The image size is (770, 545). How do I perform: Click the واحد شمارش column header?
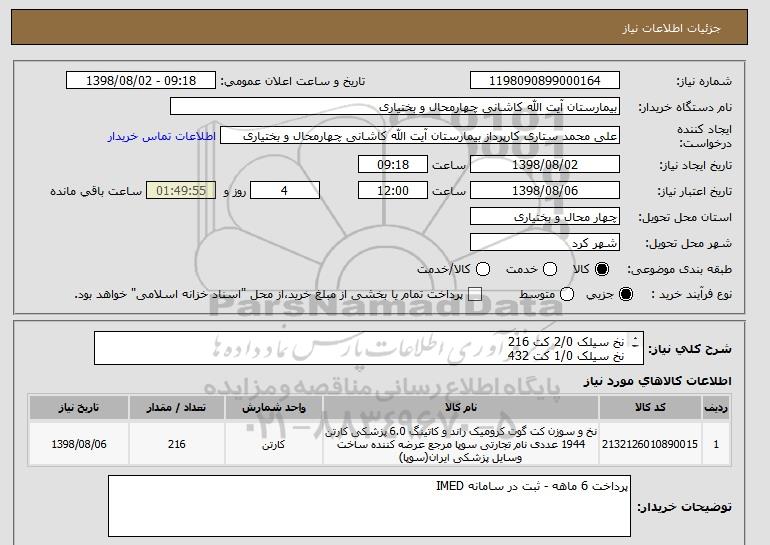point(274,408)
